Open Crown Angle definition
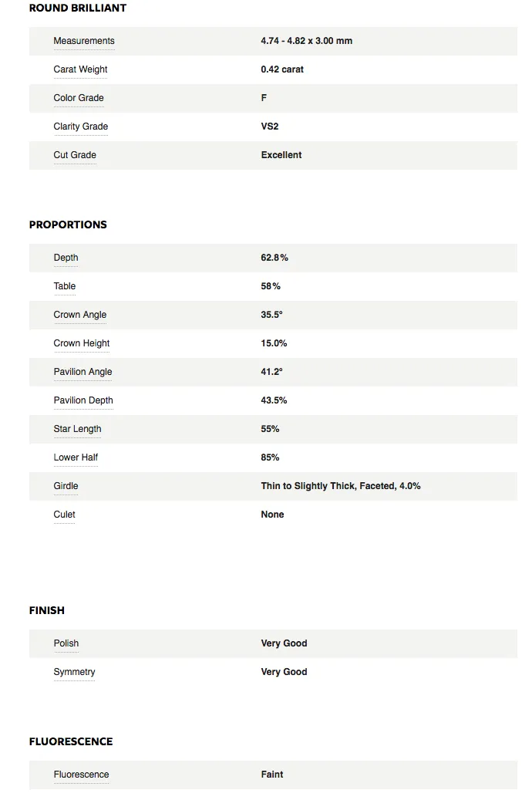 tap(80, 315)
